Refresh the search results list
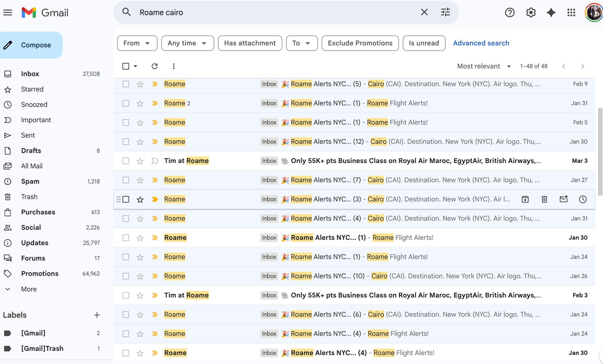This screenshot has height=364, width=603. 155,66
